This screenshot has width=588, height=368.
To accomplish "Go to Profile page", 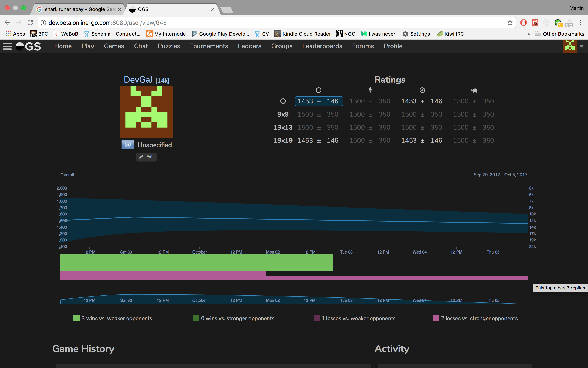I will (393, 46).
